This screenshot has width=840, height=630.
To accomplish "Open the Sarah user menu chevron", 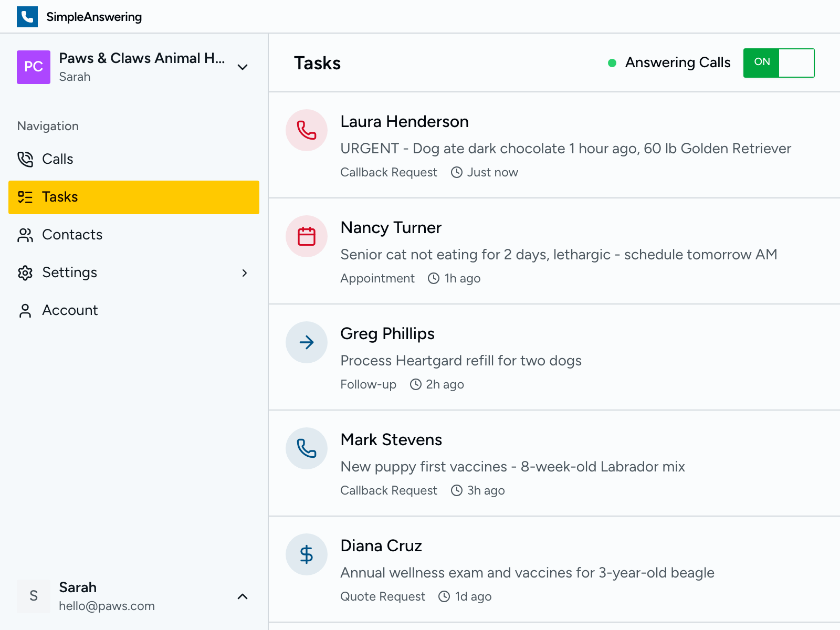I will [x=243, y=596].
